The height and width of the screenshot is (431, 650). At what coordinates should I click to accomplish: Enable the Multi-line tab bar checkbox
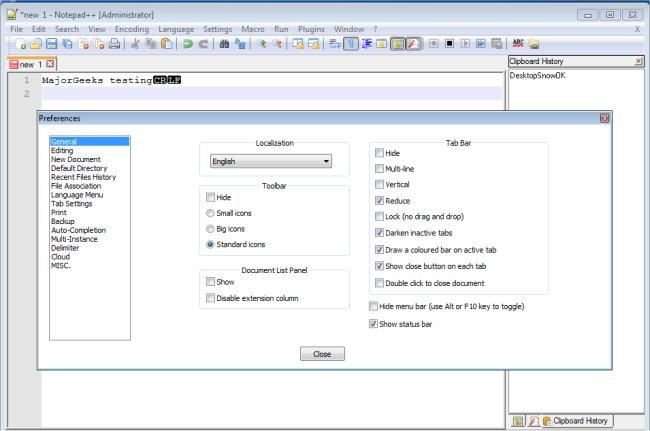click(378, 169)
